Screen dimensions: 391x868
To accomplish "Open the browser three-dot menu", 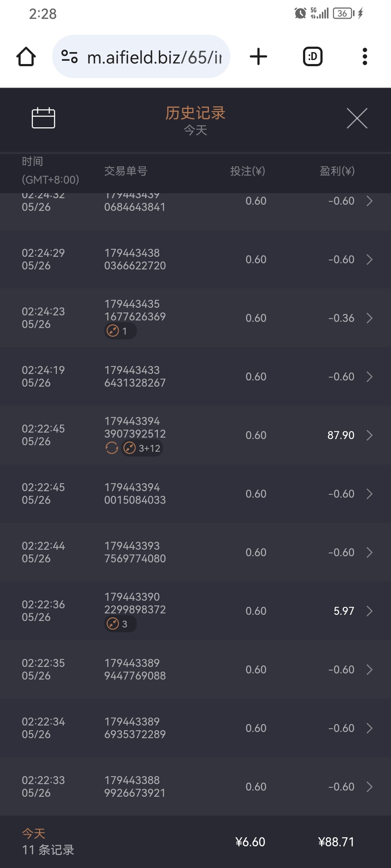I will coord(365,57).
